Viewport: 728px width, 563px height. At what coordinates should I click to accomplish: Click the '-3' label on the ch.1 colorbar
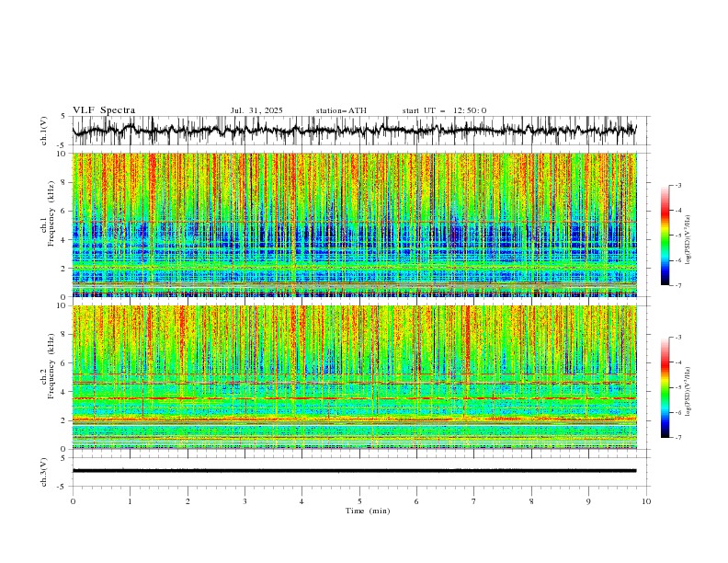click(677, 185)
